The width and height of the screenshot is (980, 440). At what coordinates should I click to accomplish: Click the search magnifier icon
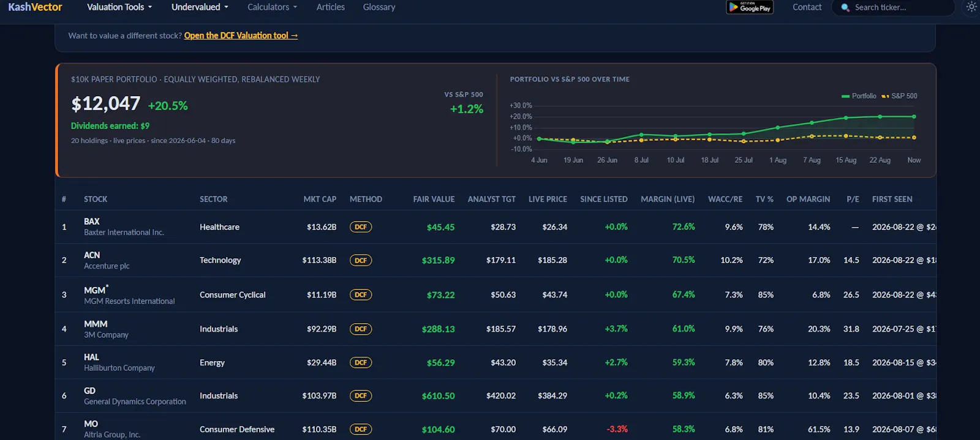pos(845,8)
